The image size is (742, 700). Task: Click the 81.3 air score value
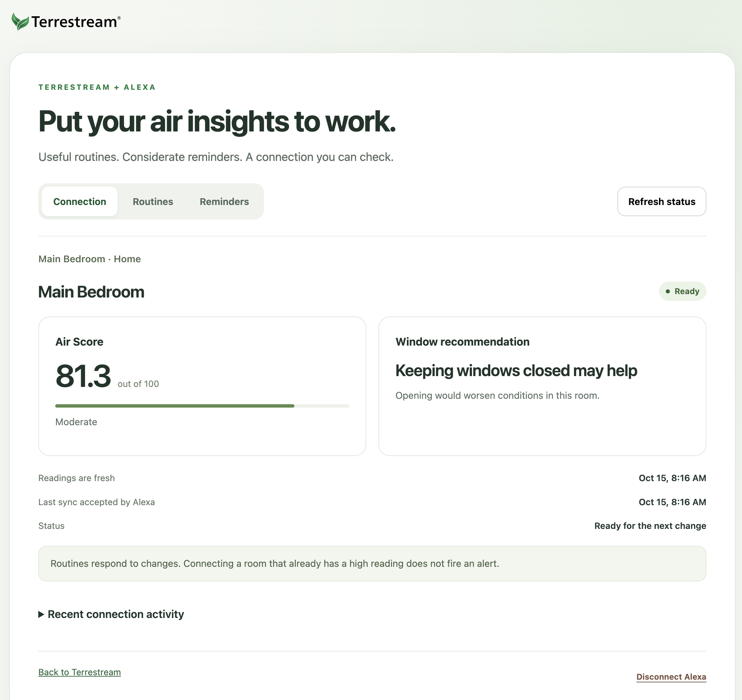(x=83, y=376)
